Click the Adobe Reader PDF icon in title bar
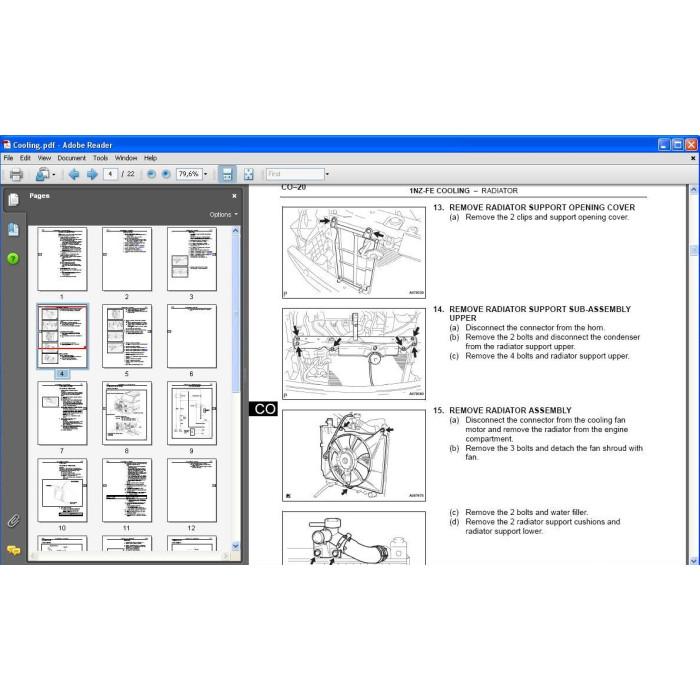The width and height of the screenshot is (700, 700). 7,145
